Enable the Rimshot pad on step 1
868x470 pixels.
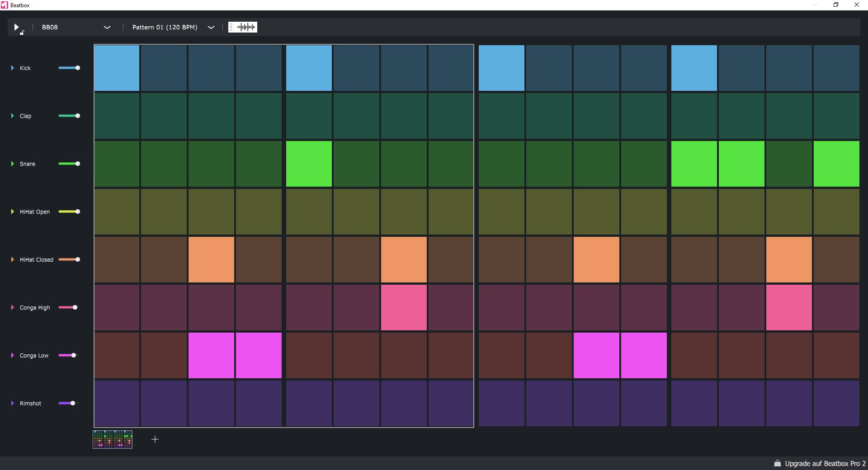point(117,403)
